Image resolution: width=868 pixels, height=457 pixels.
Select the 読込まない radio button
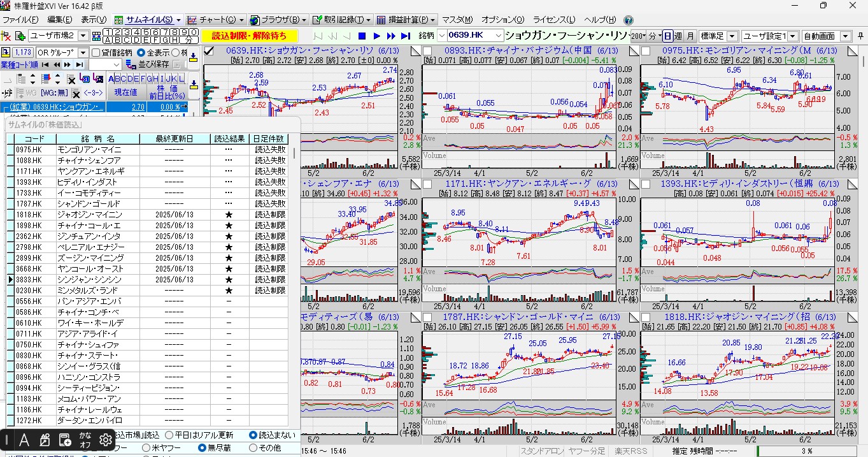coord(253,435)
